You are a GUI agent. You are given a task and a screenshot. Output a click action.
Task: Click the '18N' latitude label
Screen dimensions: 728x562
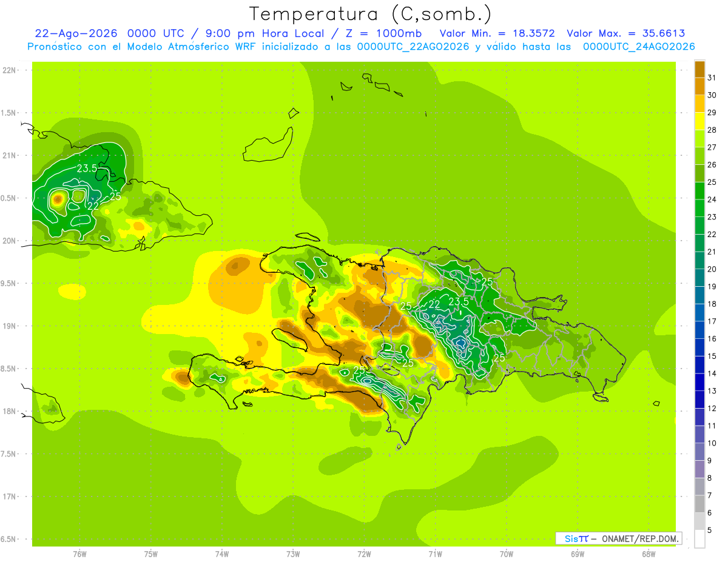coord(10,412)
